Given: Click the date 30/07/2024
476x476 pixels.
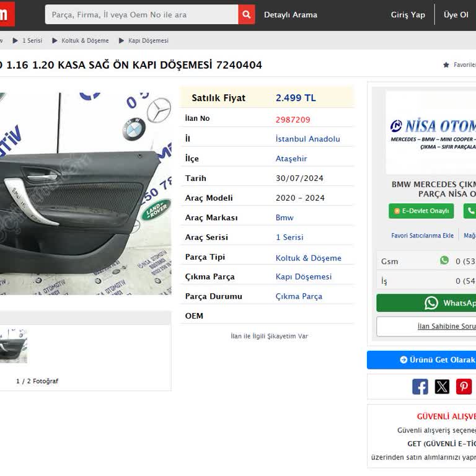Looking at the screenshot, I should [299, 178].
